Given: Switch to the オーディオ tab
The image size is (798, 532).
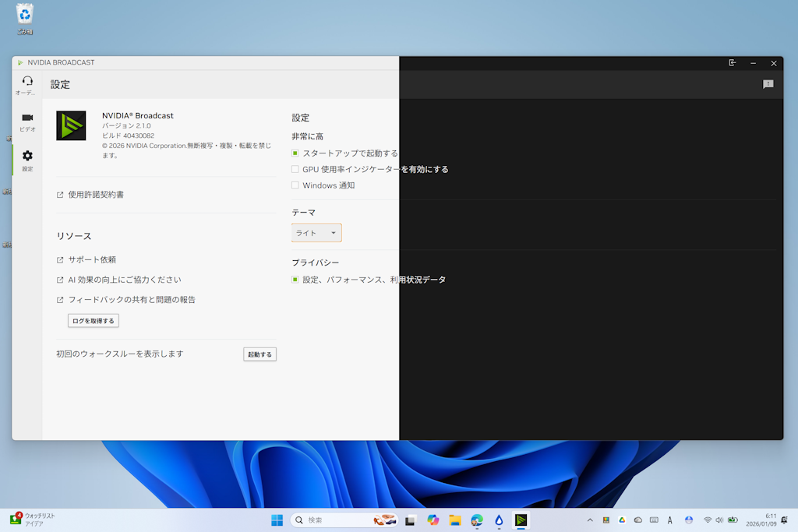Looking at the screenshot, I should point(27,83).
